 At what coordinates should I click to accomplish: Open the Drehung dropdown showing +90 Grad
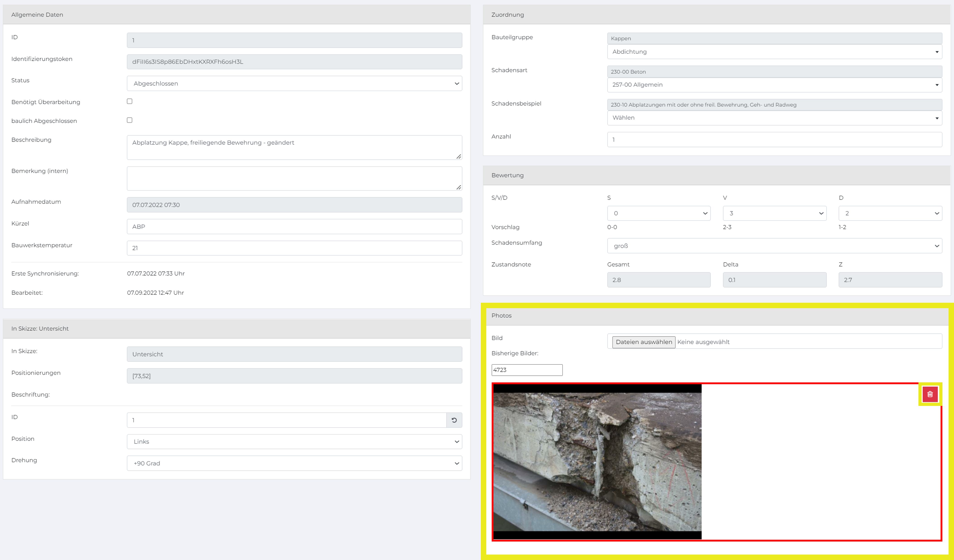tap(294, 463)
